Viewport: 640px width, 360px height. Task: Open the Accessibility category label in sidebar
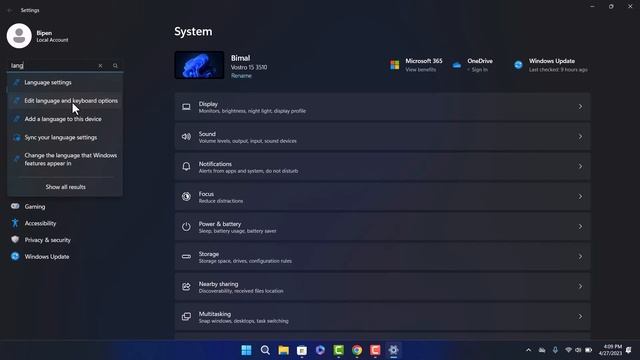point(40,223)
